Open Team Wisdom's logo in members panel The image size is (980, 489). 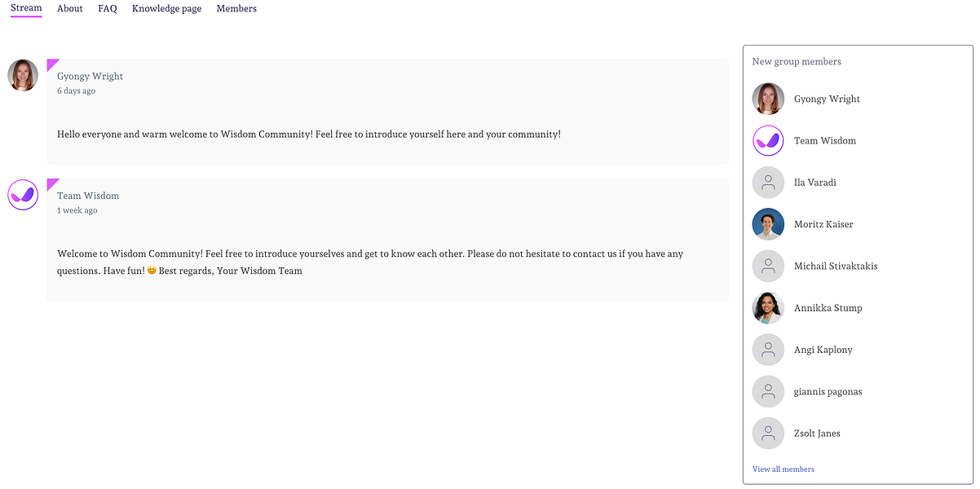click(x=768, y=141)
